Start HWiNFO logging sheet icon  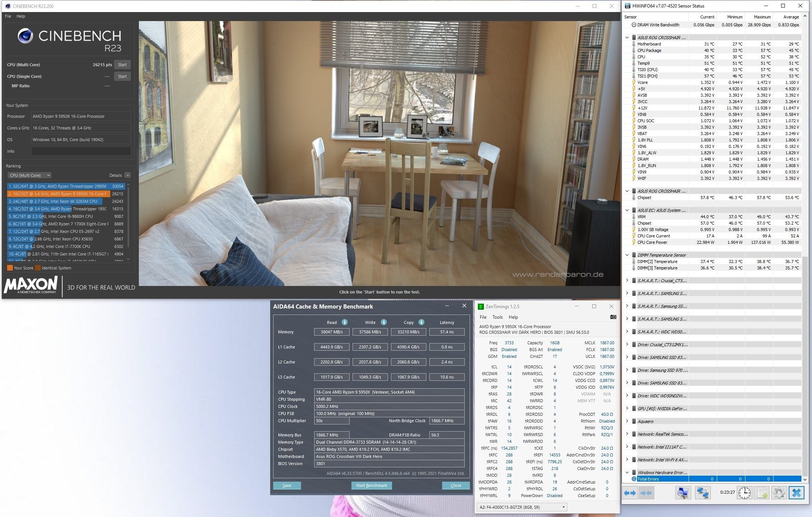pos(762,493)
